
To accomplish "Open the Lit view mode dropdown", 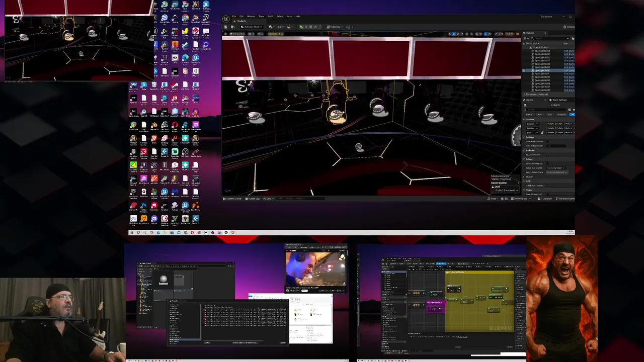I will [253, 34].
